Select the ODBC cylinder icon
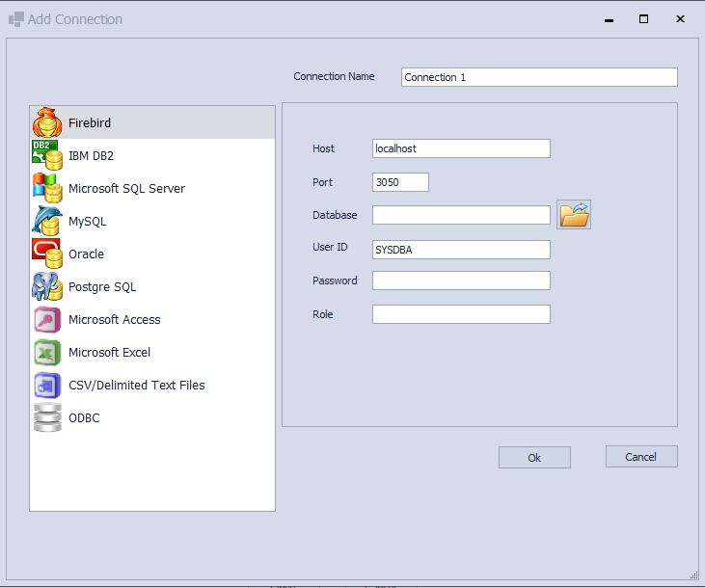Viewport: 705px width, 588px height. coord(47,417)
